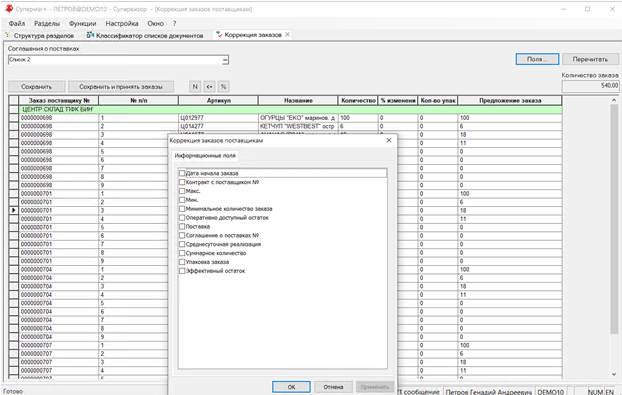Select the ЦЕНТР.СКЛАД ТФК БИНГ group row

290,109
